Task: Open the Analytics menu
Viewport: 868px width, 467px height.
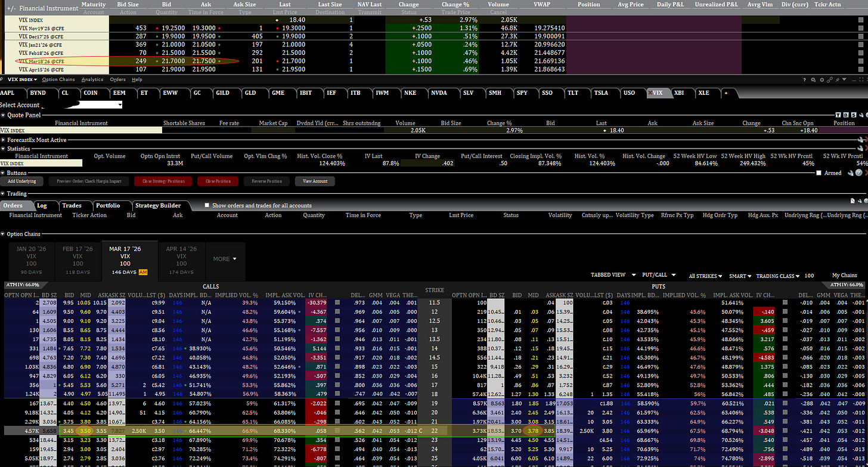Action: tap(92, 79)
